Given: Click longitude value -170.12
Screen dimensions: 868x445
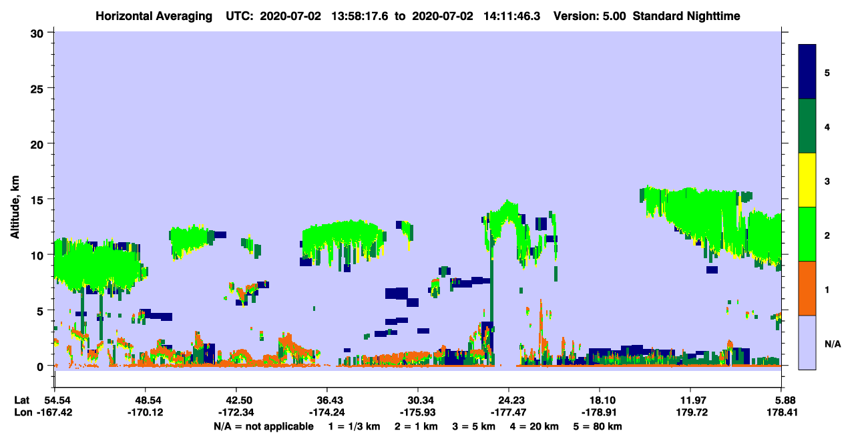Looking at the screenshot, I should coord(146,412).
